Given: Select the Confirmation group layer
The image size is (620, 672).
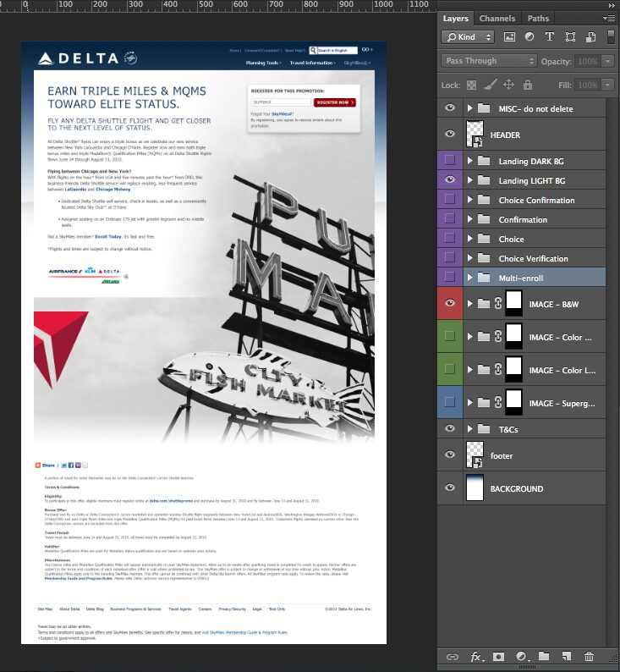Looking at the screenshot, I should pyautogui.click(x=535, y=219).
